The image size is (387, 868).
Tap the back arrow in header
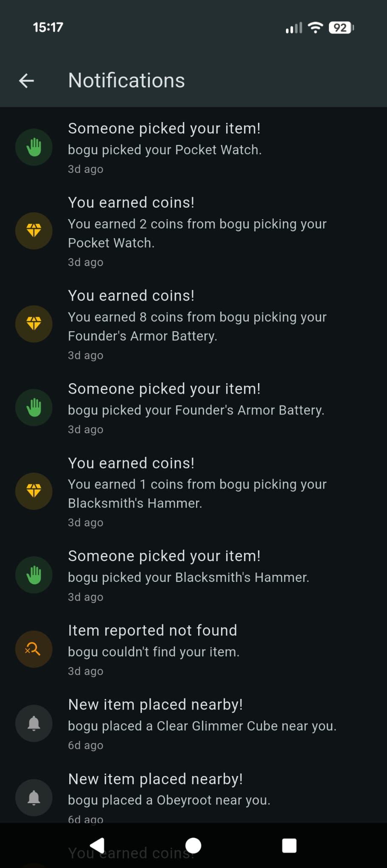[26, 81]
